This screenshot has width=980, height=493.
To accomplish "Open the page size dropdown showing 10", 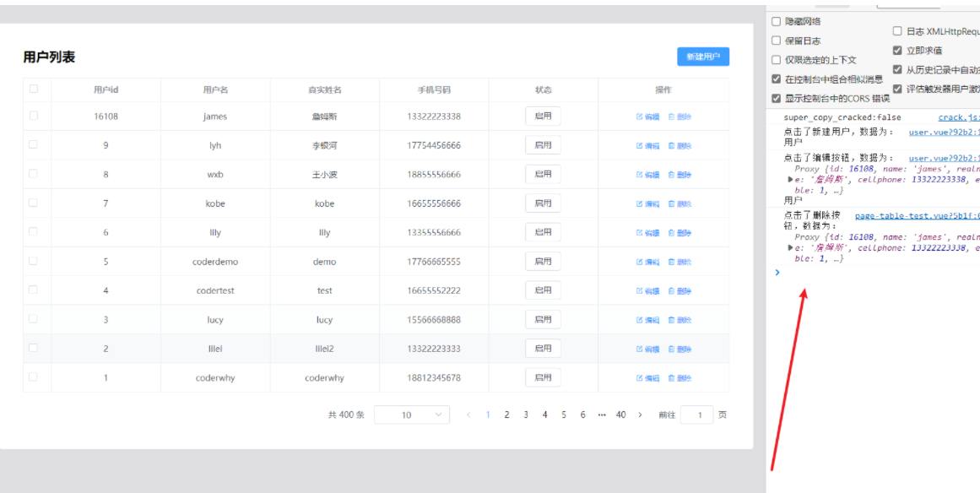I will tap(412, 414).
